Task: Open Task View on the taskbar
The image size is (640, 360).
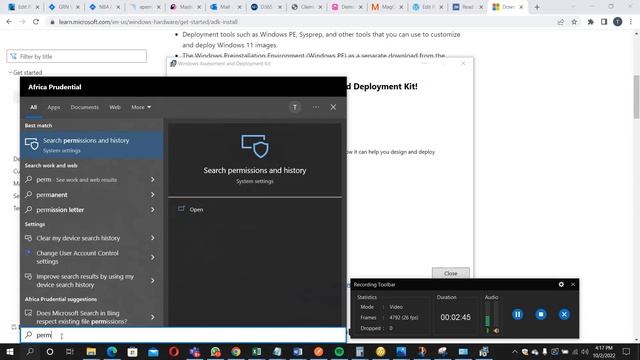Action: [x=70, y=351]
